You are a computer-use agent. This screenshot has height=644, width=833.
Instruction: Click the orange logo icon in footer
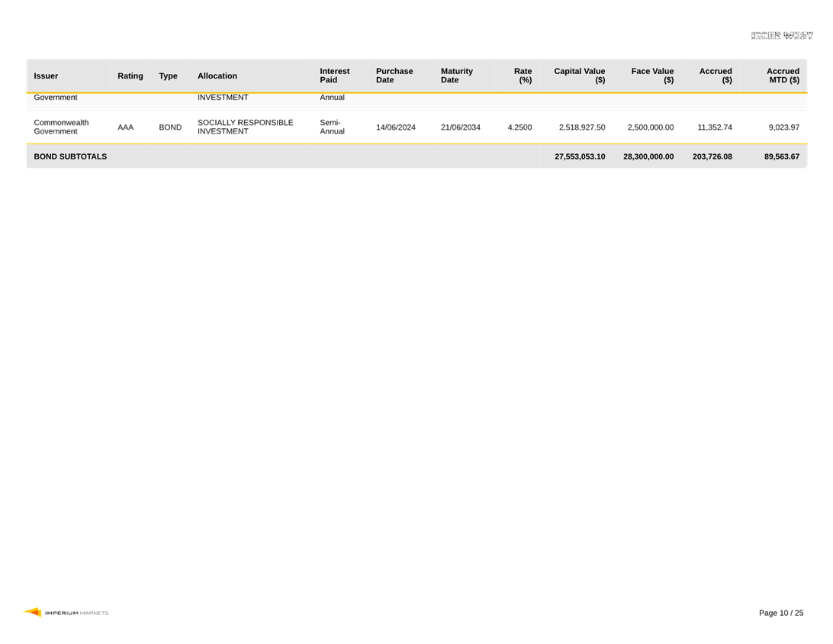pos(32,612)
